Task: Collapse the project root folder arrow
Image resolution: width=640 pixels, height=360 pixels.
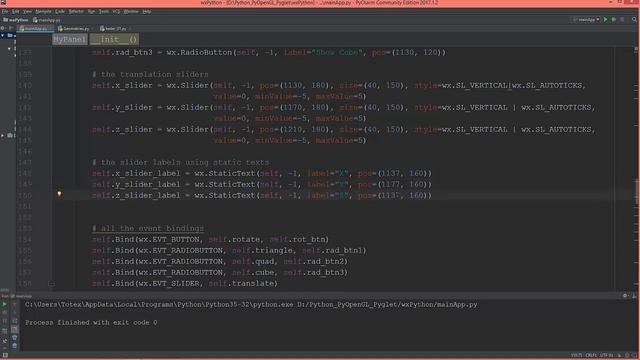Action: tap(3, 36)
